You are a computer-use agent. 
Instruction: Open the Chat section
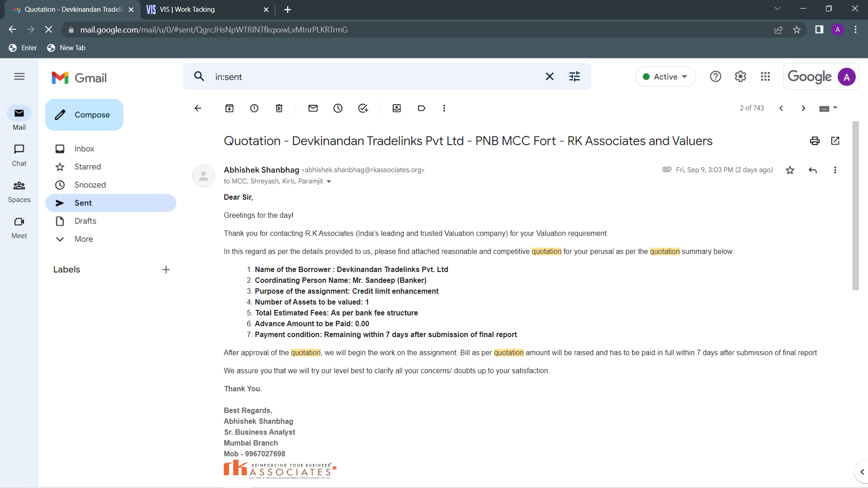point(19,155)
